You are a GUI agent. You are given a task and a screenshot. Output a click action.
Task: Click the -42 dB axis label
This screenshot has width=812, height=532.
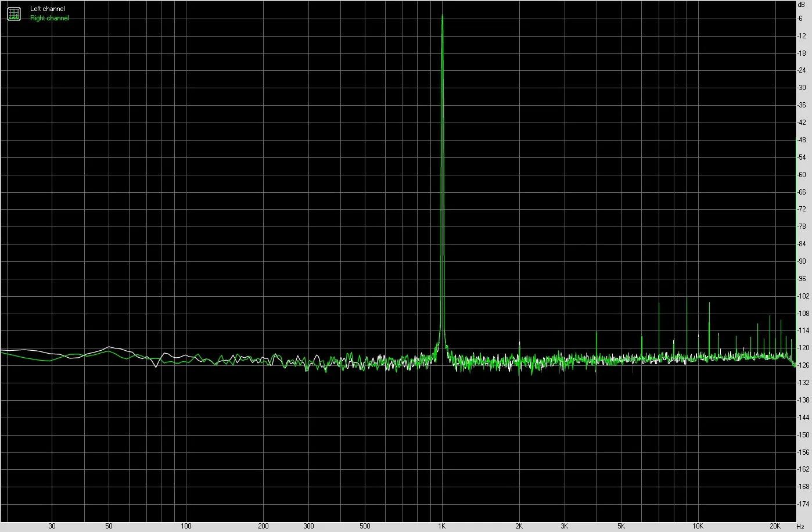click(x=802, y=123)
